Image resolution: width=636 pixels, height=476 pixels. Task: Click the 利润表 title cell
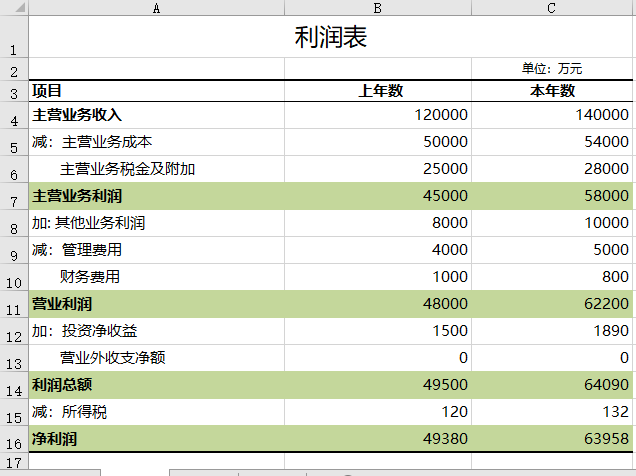point(330,38)
